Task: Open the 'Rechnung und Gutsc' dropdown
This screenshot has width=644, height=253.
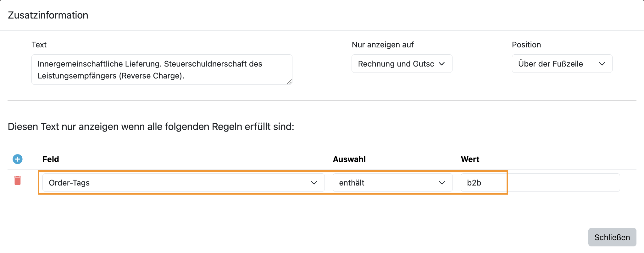Action: tap(402, 64)
